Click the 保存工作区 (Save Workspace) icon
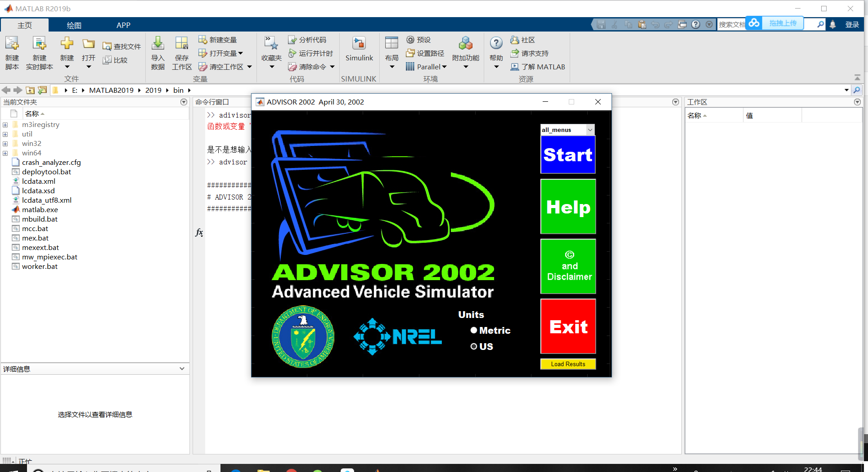The image size is (868, 472). click(x=181, y=51)
